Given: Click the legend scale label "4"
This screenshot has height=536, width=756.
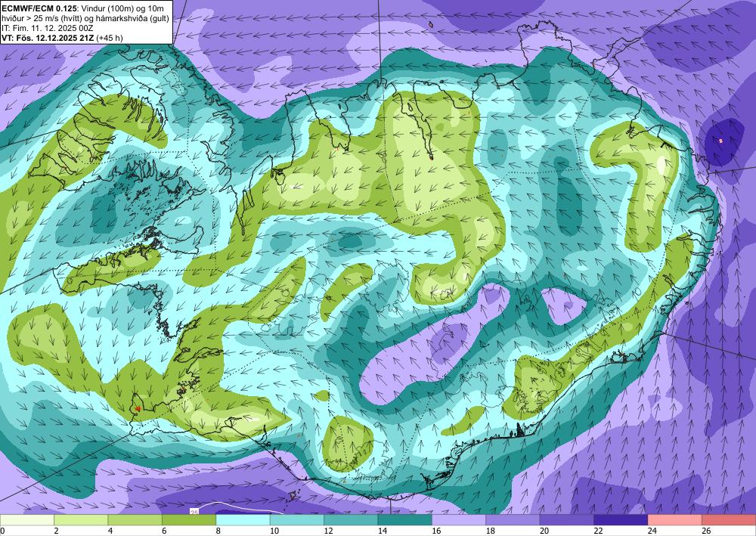Looking at the screenshot, I should coord(110,531).
